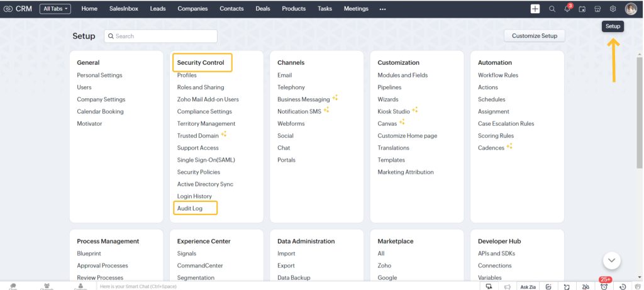Open Cadences under Automation
This screenshot has width=644, height=290.
[x=491, y=148]
